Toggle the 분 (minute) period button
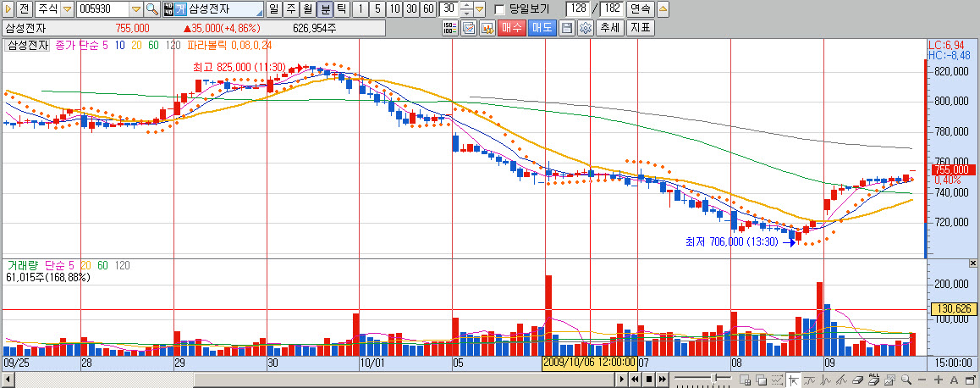The height and width of the screenshot is (388, 980). click(324, 9)
